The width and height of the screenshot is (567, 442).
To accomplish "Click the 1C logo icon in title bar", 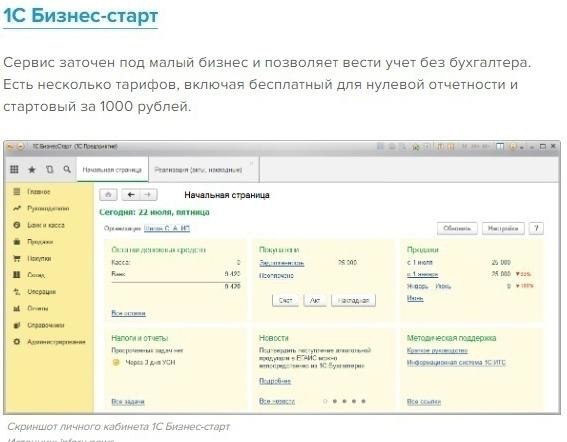I will point(11,146).
